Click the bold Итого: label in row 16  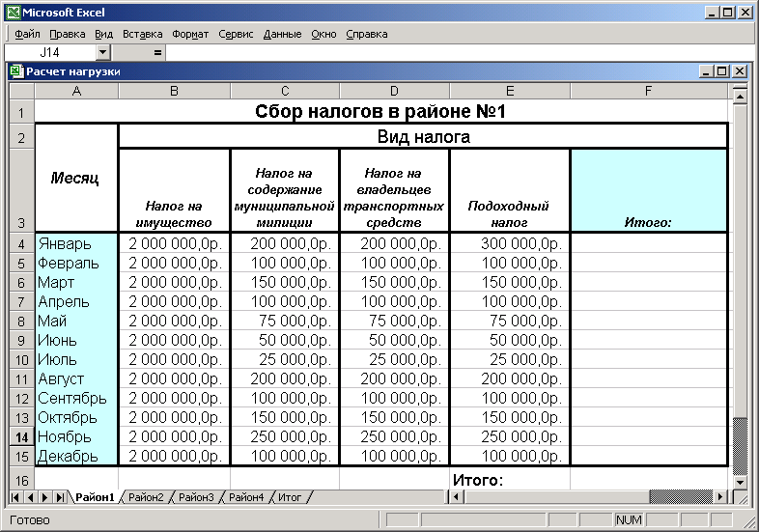coord(478,480)
